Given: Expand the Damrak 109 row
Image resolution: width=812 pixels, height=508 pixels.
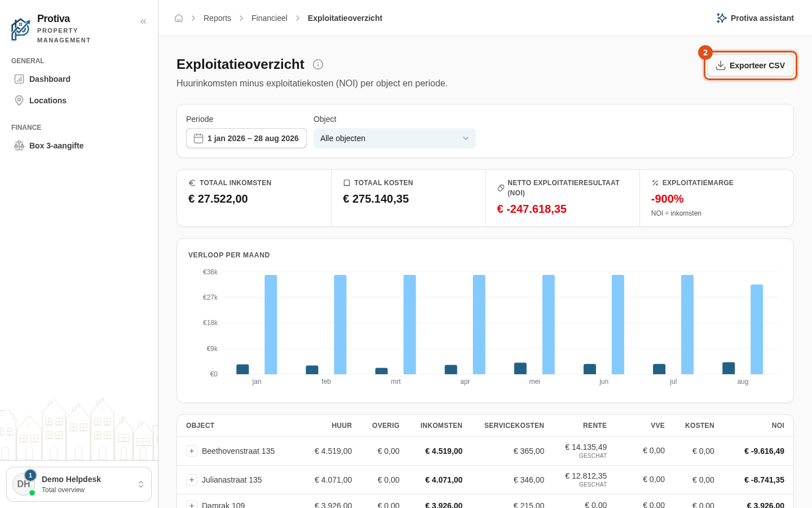Looking at the screenshot, I should pyautogui.click(x=192, y=504).
